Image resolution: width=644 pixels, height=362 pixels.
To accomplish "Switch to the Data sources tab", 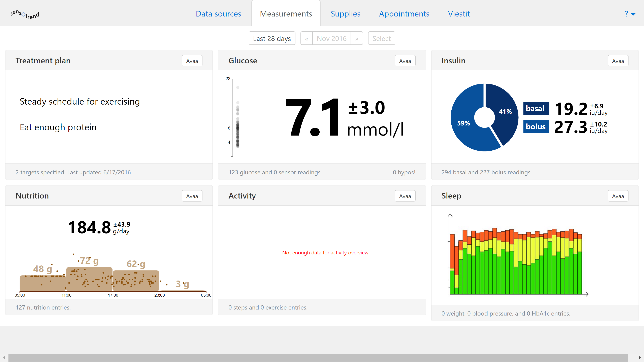I will pos(218,14).
